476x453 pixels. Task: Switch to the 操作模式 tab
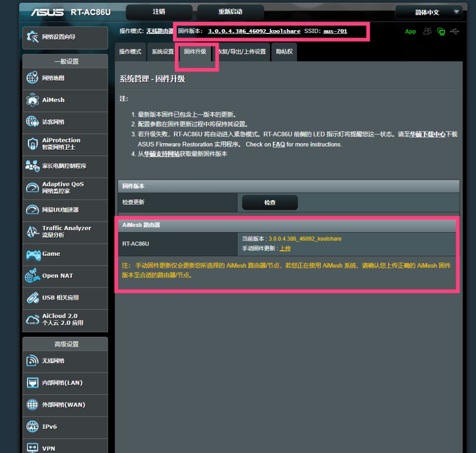130,52
